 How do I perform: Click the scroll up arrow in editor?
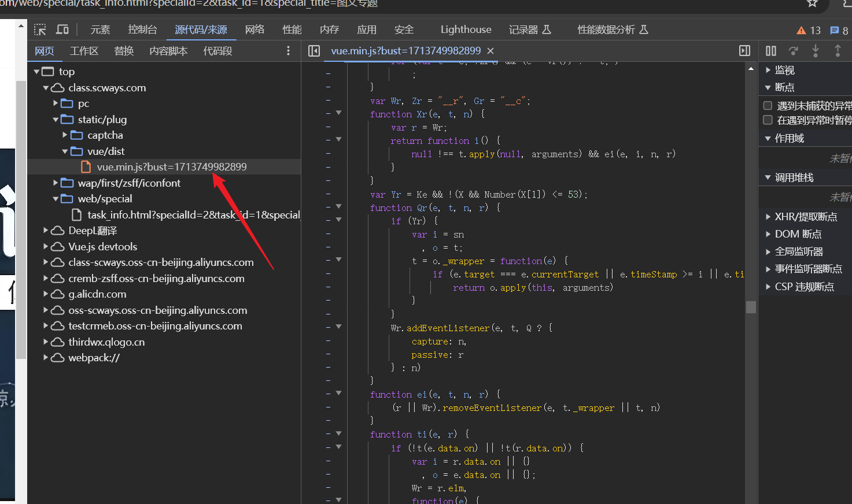tap(751, 69)
